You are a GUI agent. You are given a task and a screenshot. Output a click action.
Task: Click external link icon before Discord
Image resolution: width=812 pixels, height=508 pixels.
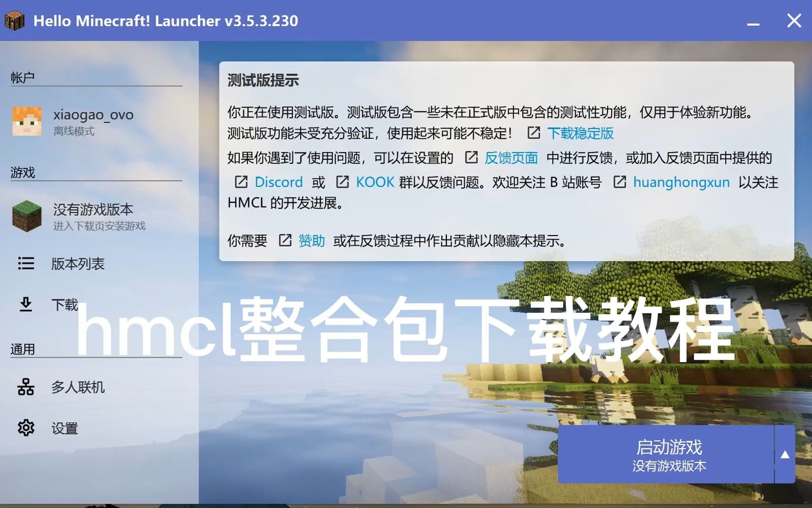[x=241, y=182]
